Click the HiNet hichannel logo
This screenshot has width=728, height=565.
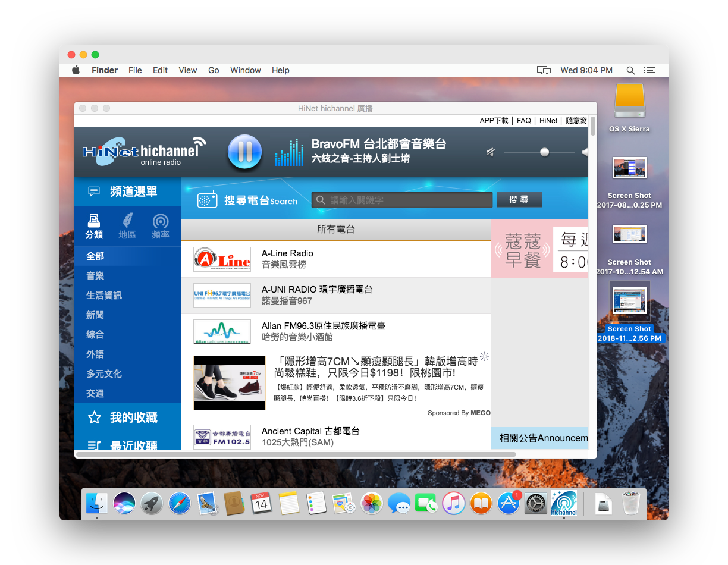tap(144, 151)
